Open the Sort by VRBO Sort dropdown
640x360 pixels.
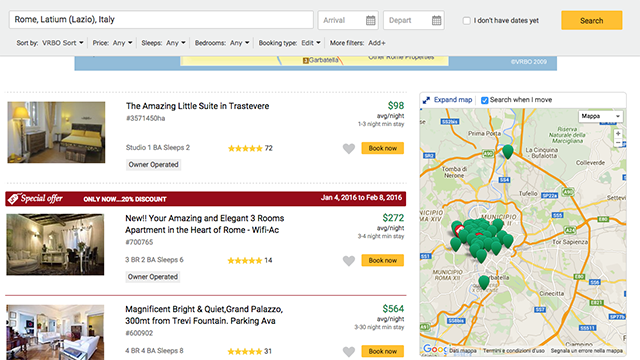pos(63,43)
